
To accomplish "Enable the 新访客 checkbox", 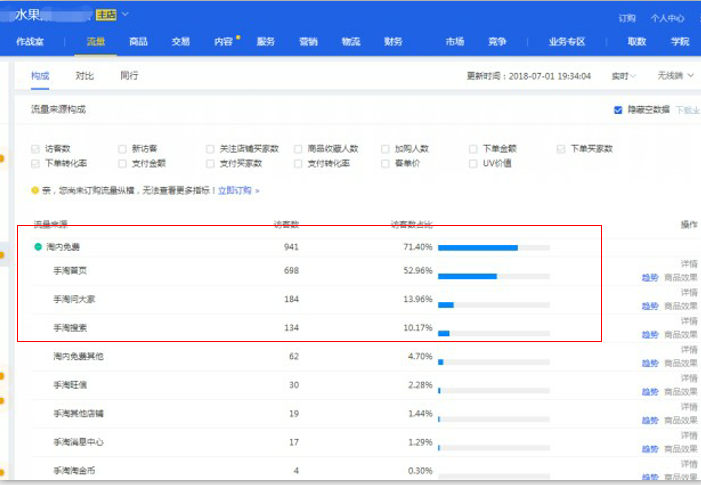I will (123, 149).
